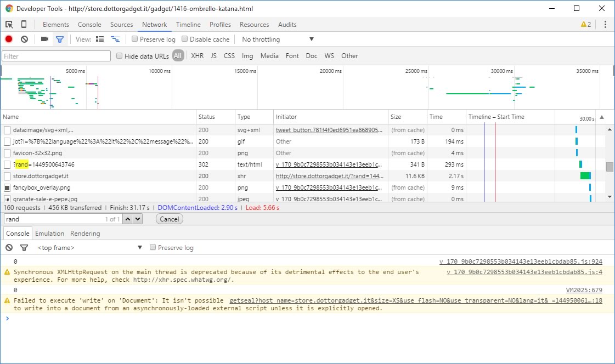Screen dimensions: 615x364
Task: Cancel the rand search
Action: tap(170, 219)
